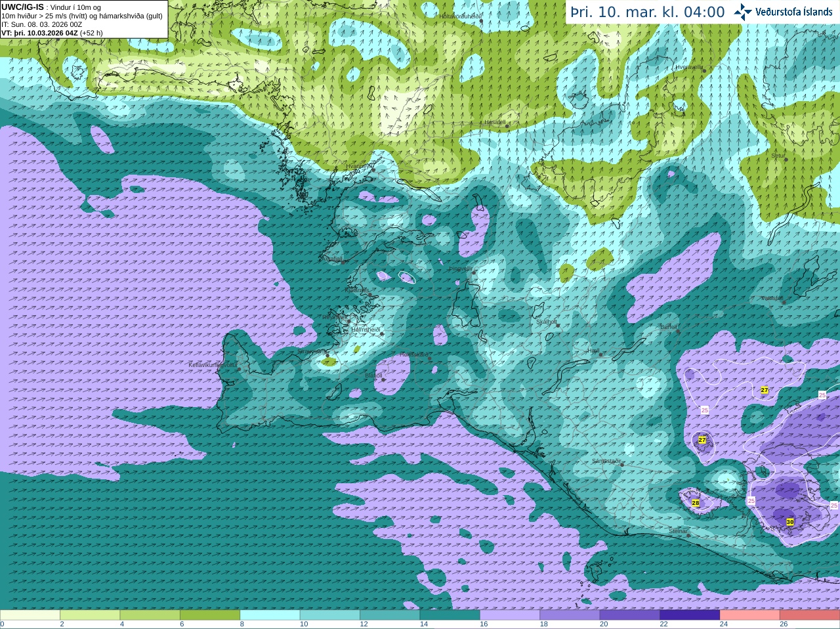Select the 6–8 m/s olive green legend swatch

pyautogui.click(x=210, y=615)
